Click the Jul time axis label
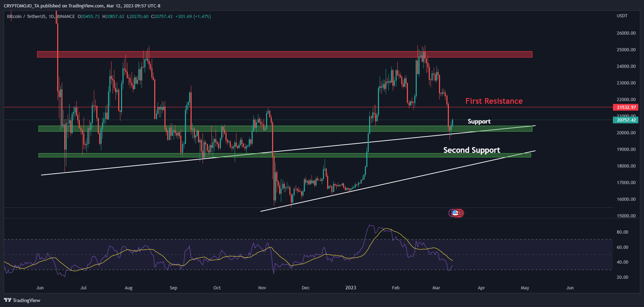Viewport: 644px width, 307px height. (x=84, y=288)
